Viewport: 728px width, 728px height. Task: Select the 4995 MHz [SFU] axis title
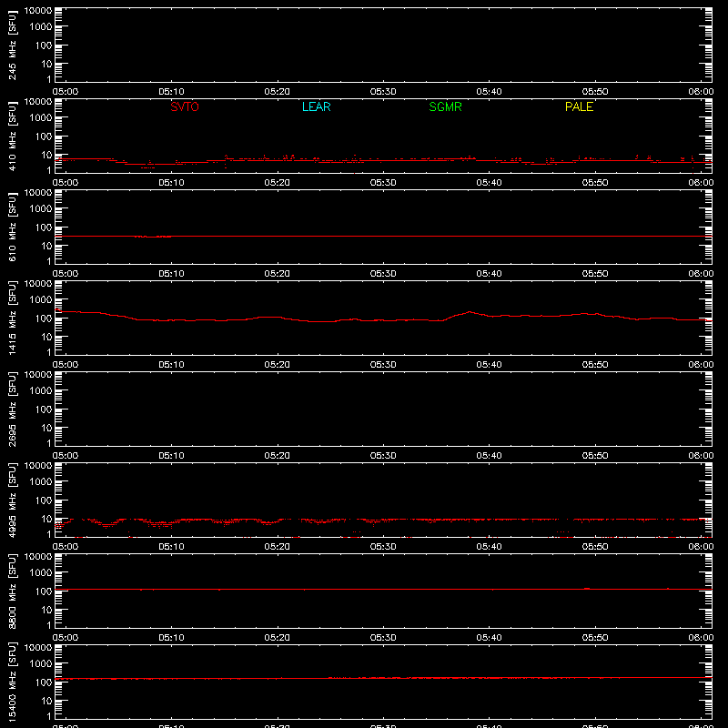point(12,500)
